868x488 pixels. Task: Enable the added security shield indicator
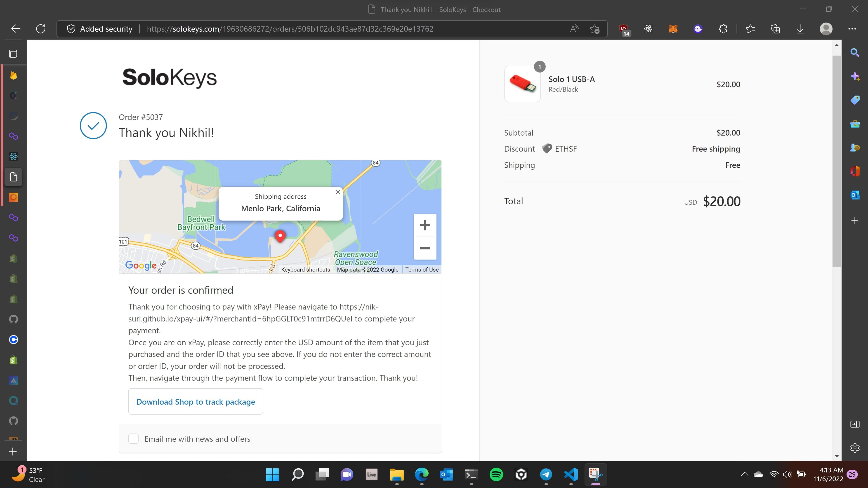click(71, 29)
